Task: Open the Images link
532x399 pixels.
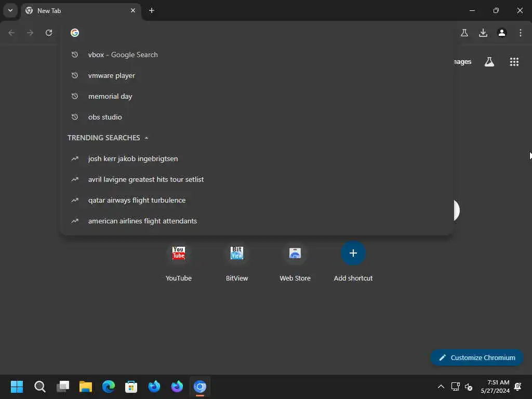Action: click(x=462, y=62)
